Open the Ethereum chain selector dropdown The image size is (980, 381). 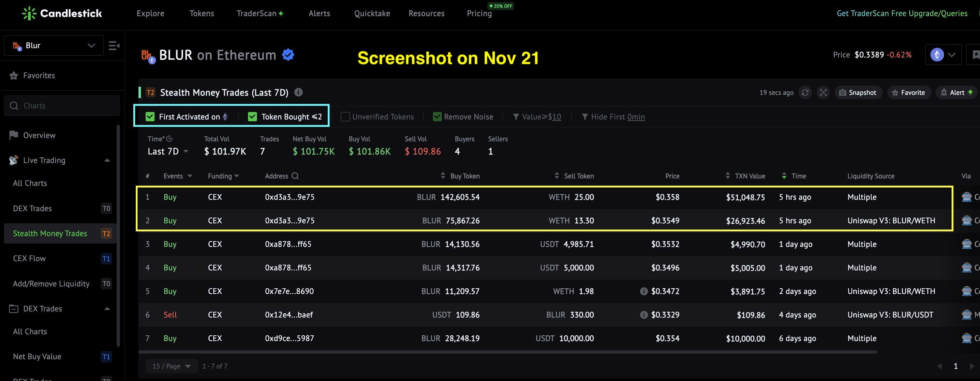click(943, 55)
